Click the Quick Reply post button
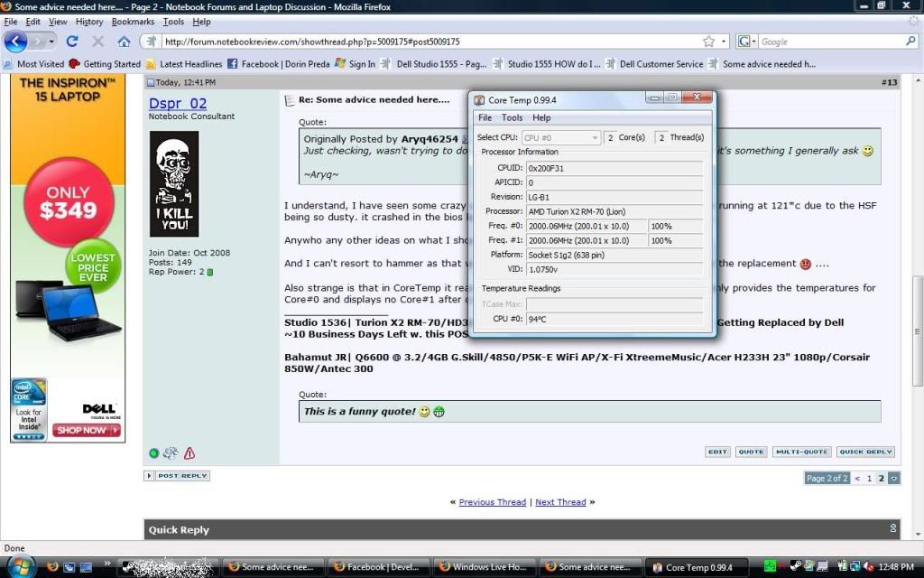Image resolution: width=924 pixels, height=578 pixels. (865, 452)
